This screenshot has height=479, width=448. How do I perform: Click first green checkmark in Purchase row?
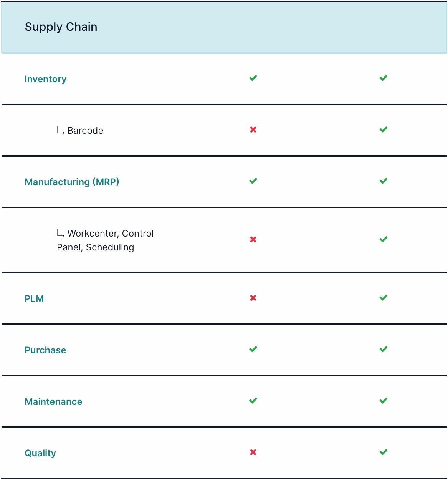253,349
